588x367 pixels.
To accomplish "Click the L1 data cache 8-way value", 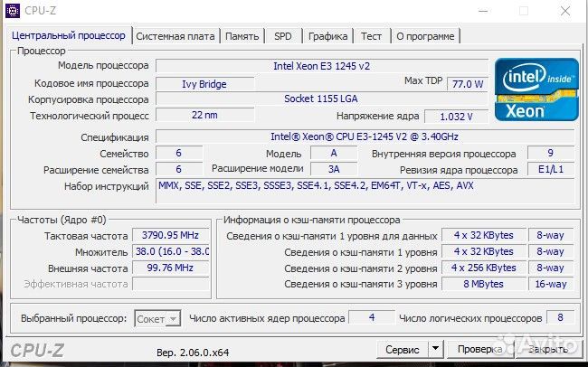I will (x=551, y=235).
